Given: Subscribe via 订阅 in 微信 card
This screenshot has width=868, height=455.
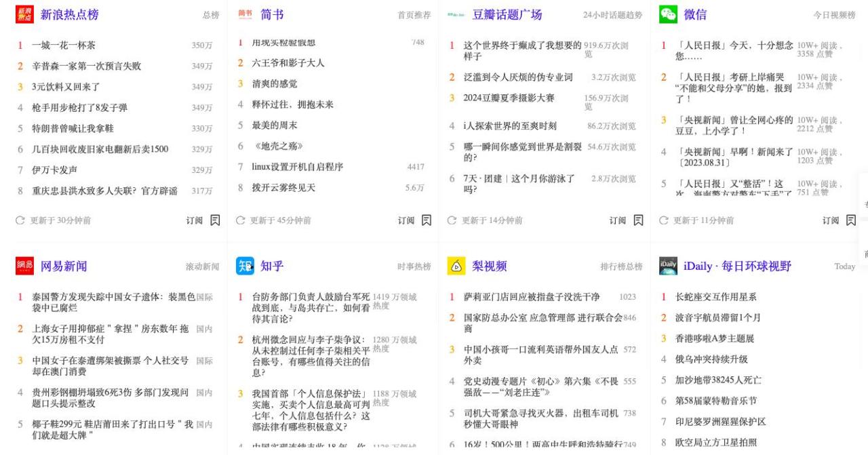Looking at the screenshot, I should tap(829, 220).
